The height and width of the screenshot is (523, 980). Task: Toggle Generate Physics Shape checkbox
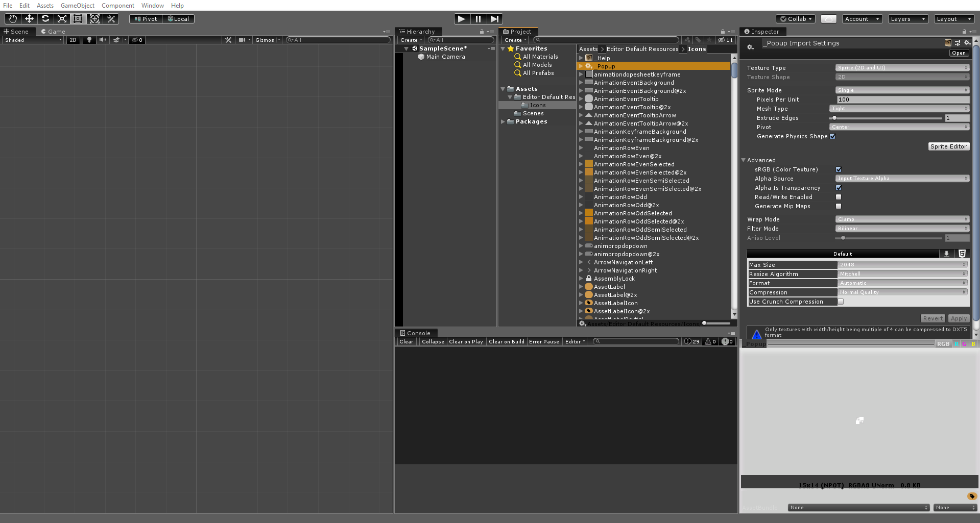[832, 136]
